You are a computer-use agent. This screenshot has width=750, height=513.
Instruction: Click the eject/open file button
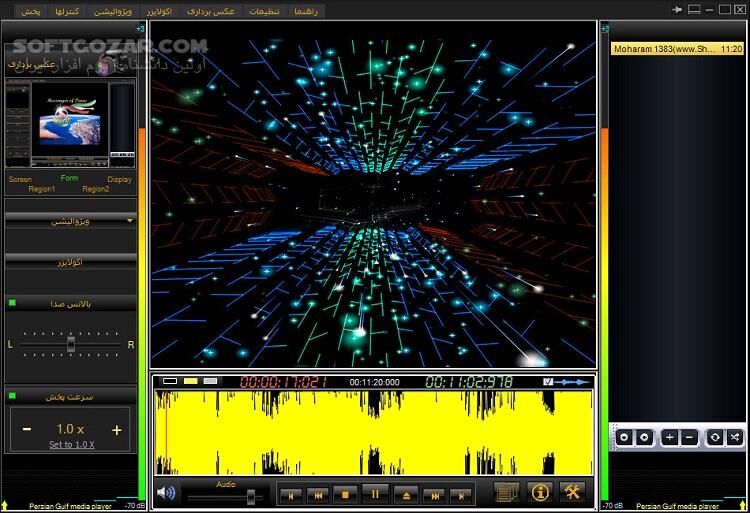(405, 494)
